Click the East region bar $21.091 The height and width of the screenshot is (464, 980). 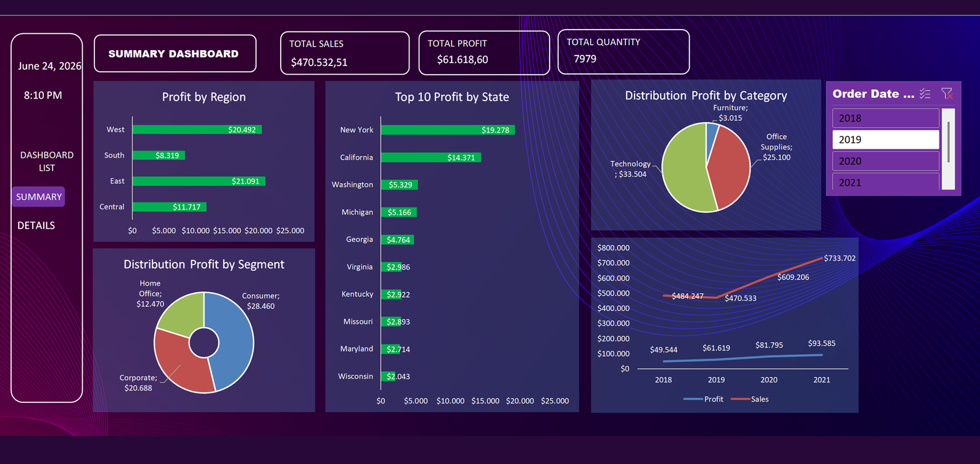click(x=199, y=181)
